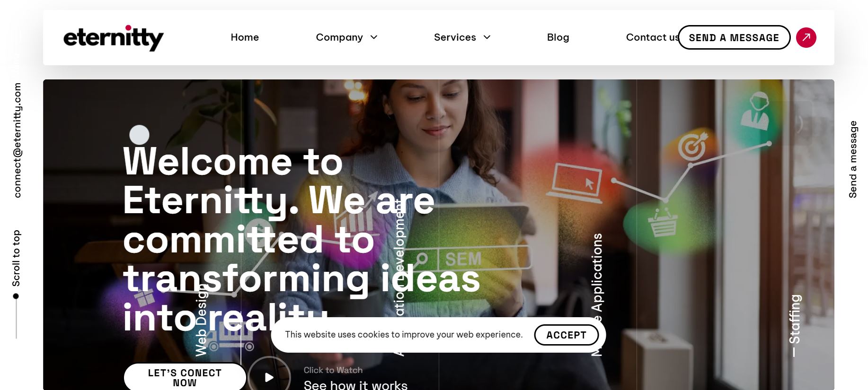Open the Home menu item
This screenshot has height=390, width=868.
pyautogui.click(x=245, y=37)
